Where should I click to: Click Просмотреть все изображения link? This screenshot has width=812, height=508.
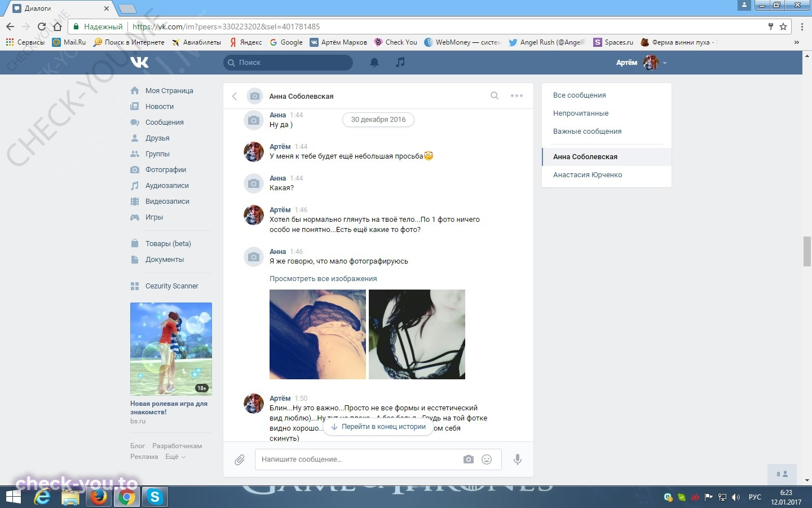pos(323,279)
